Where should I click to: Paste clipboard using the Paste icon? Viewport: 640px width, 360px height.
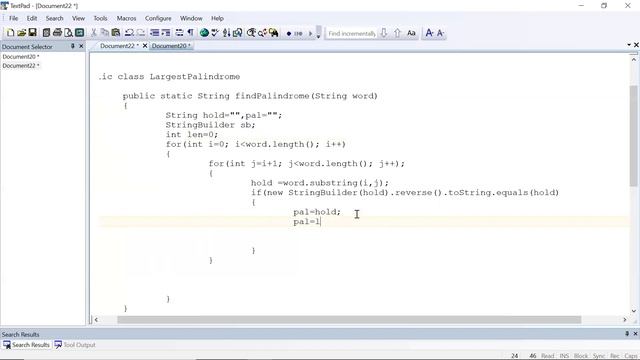116,33
